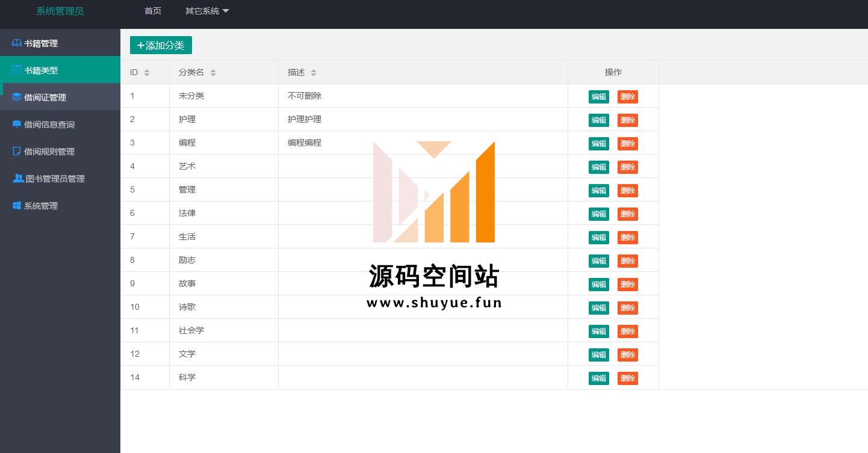Delete the 故事 category
This screenshot has height=453, width=868.
tap(628, 285)
